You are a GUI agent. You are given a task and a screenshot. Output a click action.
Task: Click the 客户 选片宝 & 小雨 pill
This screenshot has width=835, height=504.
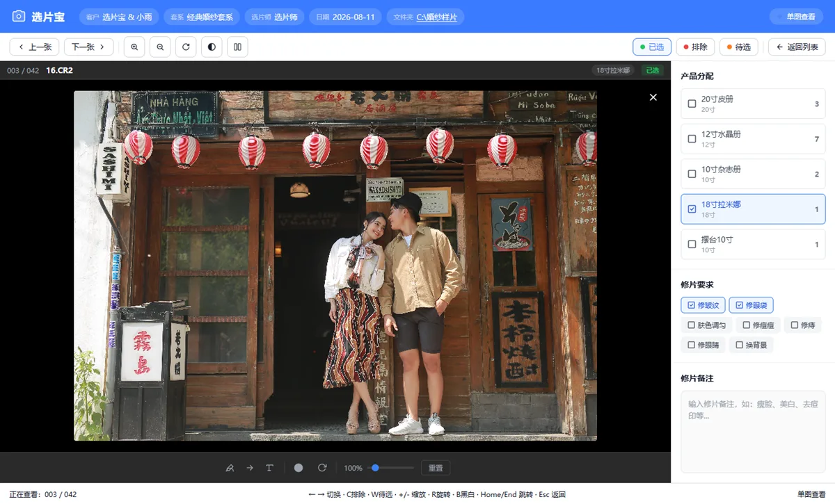tap(119, 17)
